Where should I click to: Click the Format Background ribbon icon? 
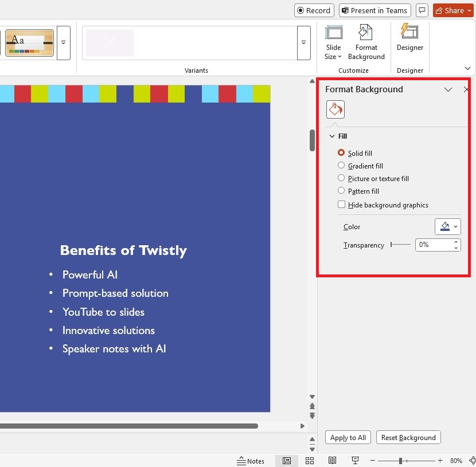[x=366, y=42]
